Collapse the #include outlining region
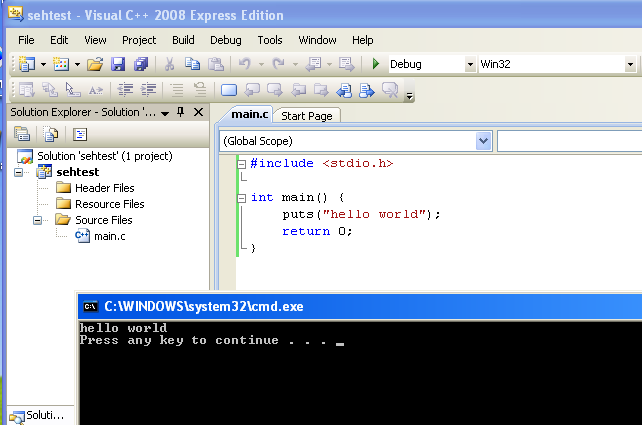 tap(242, 164)
